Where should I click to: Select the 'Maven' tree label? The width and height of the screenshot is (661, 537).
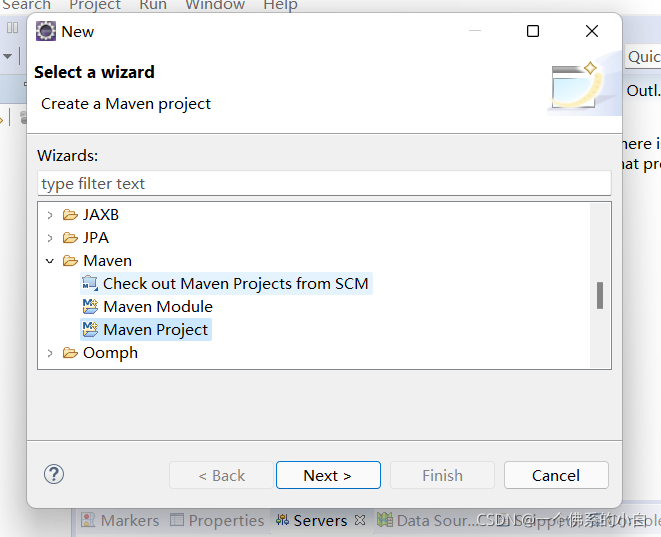pos(107,261)
